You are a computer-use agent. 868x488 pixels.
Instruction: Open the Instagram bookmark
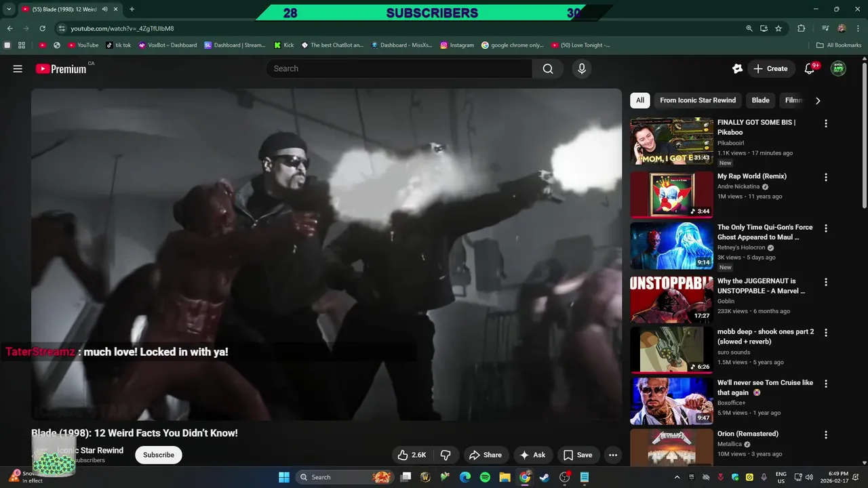(x=457, y=45)
